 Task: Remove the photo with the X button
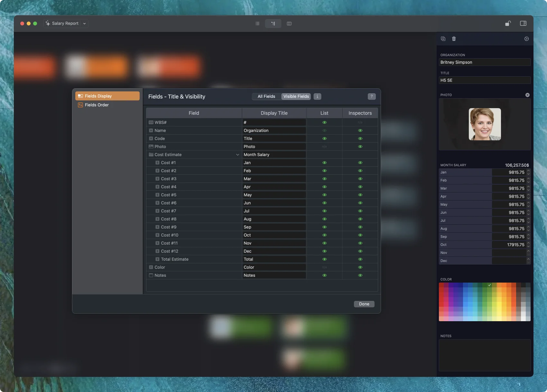tap(527, 95)
